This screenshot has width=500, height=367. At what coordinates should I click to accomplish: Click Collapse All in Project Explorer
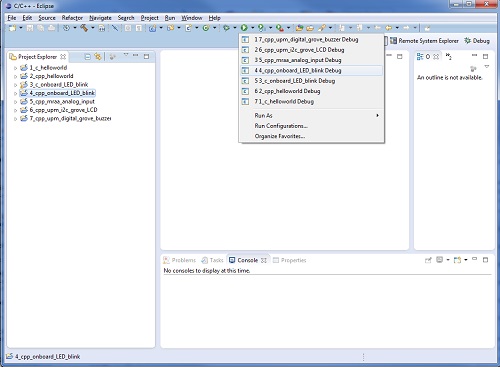point(88,57)
